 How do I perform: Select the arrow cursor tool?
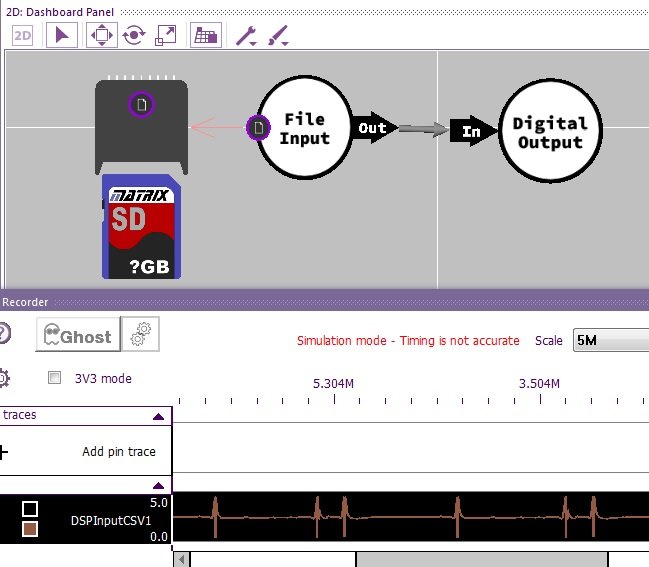tap(63, 36)
